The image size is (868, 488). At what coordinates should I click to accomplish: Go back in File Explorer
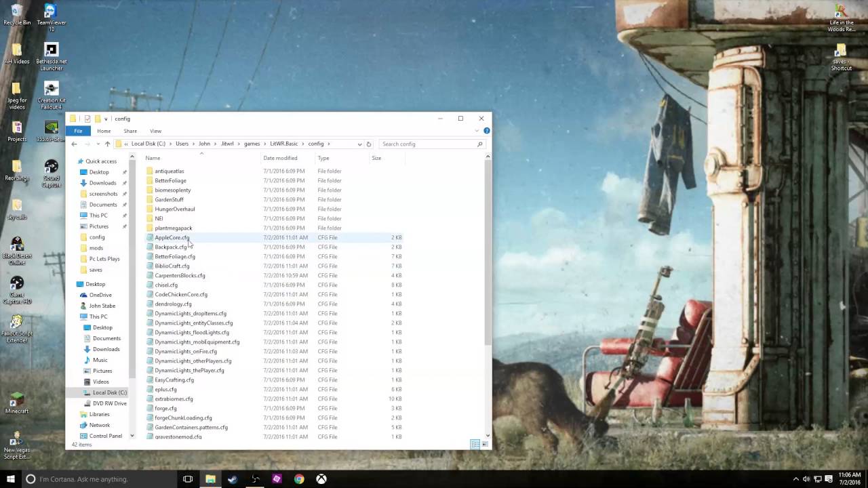[75, 144]
